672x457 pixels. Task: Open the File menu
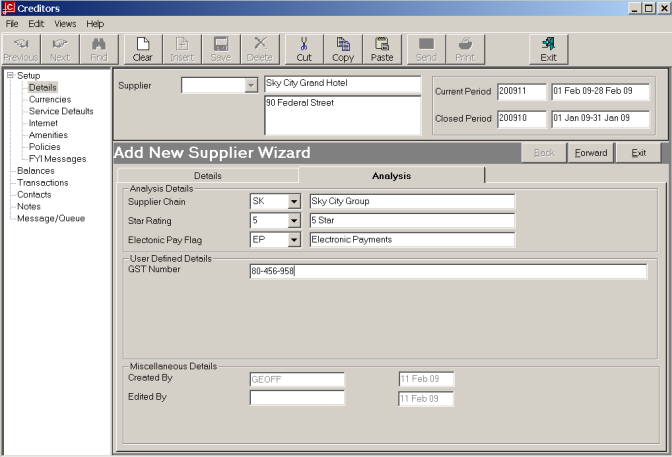pyautogui.click(x=12, y=24)
